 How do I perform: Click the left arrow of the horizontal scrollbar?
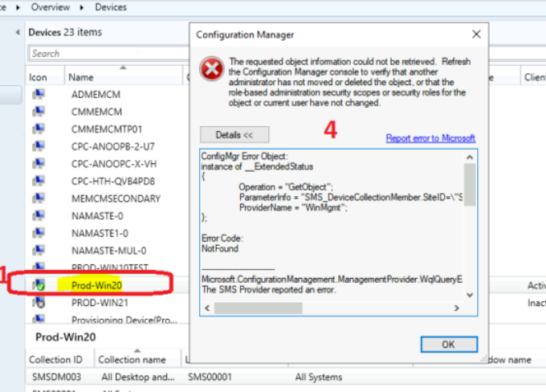207,308
